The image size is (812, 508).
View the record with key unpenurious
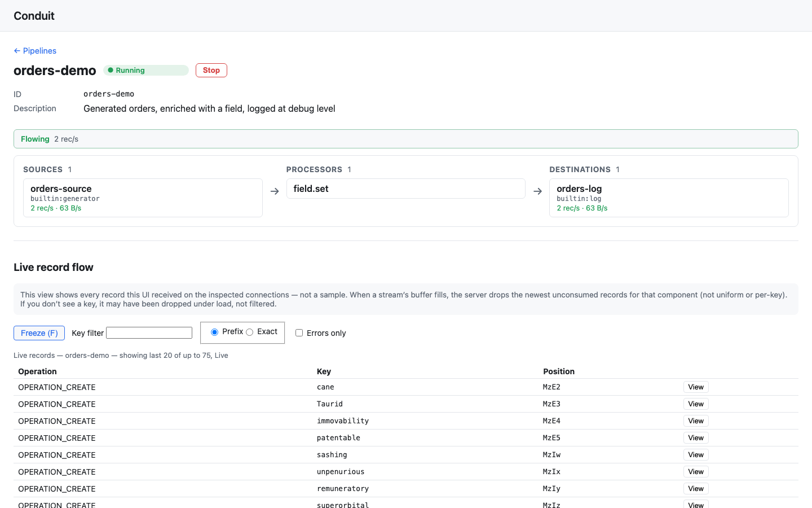696,472
